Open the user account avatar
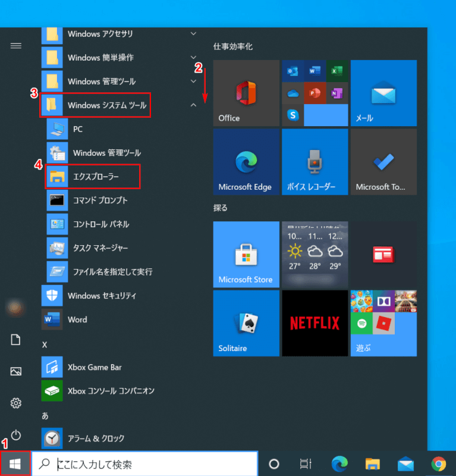Viewport: 456px width, 476px height. pyautogui.click(x=15, y=308)
